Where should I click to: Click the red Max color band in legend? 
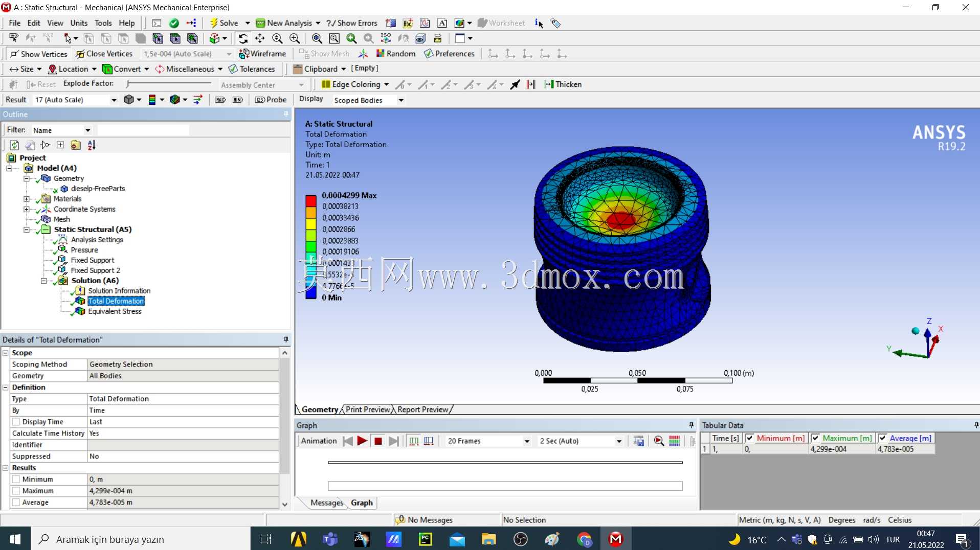click(310, 201)
